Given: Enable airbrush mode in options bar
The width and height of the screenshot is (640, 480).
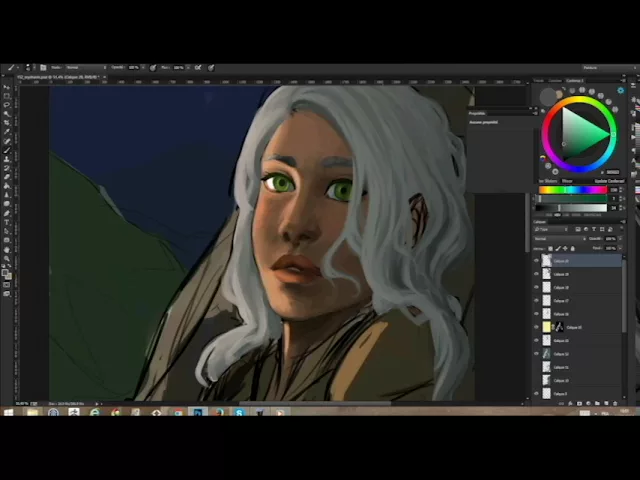Looking at the screenshot, I should [198, 68].
